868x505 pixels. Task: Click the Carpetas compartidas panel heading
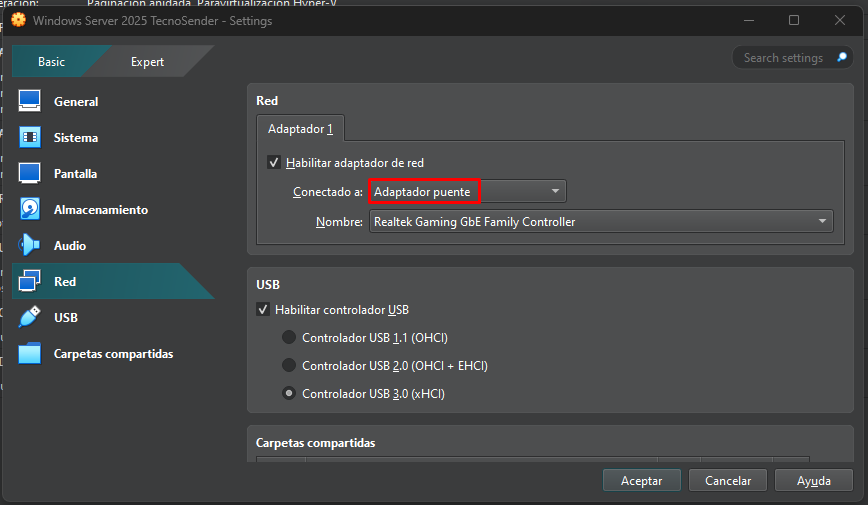pyautogui.click(x=316, y=443)
